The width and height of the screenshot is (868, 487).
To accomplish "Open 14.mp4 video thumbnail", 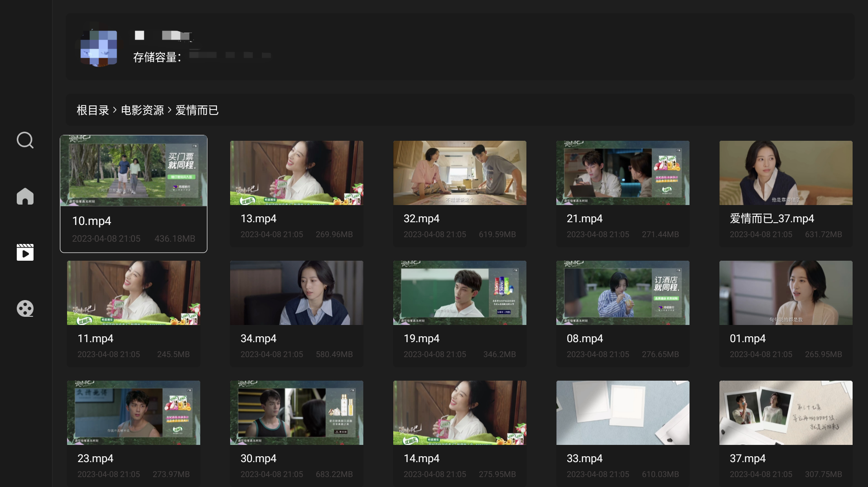I will point(460,413).
